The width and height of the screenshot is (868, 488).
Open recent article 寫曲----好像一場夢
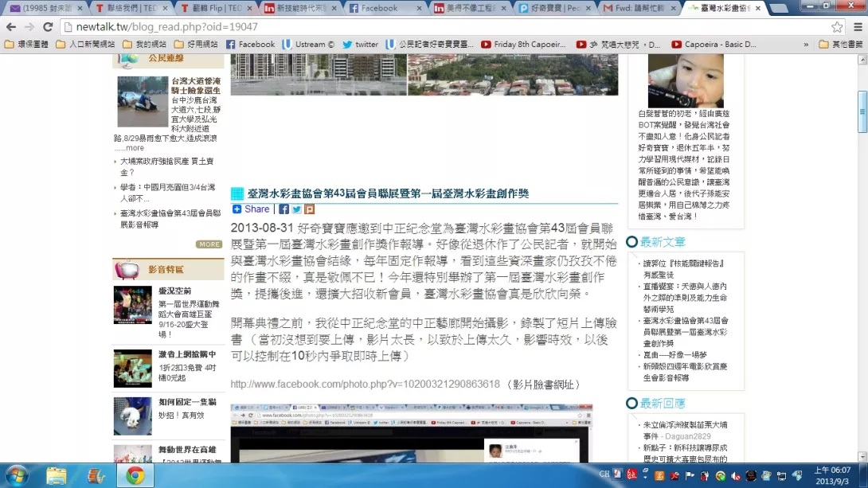pos(674,355)
